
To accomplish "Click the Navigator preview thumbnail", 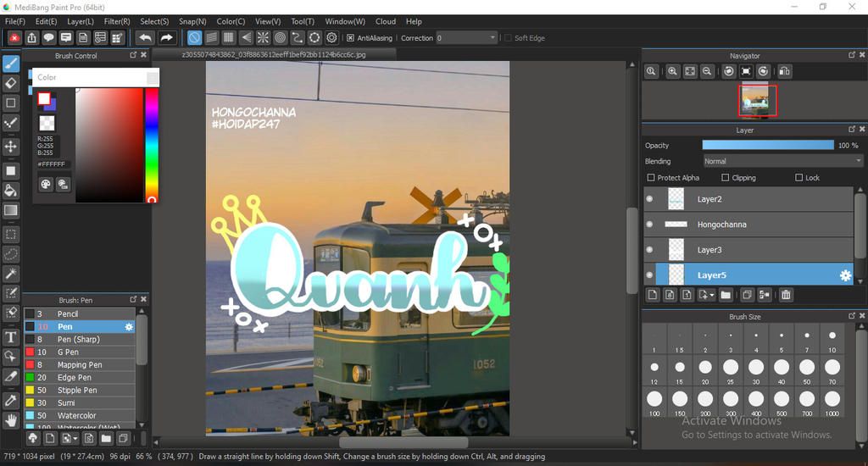I will pos(757,100).
